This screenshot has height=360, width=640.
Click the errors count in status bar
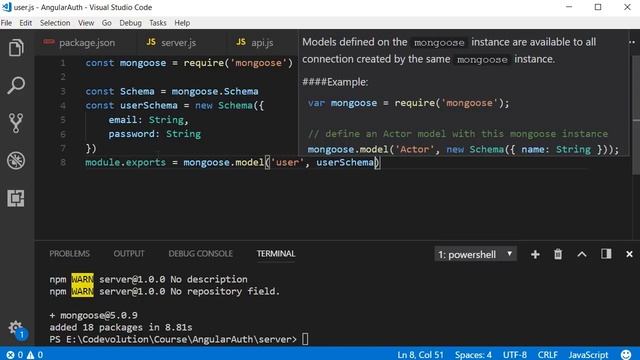coord(15,355)
